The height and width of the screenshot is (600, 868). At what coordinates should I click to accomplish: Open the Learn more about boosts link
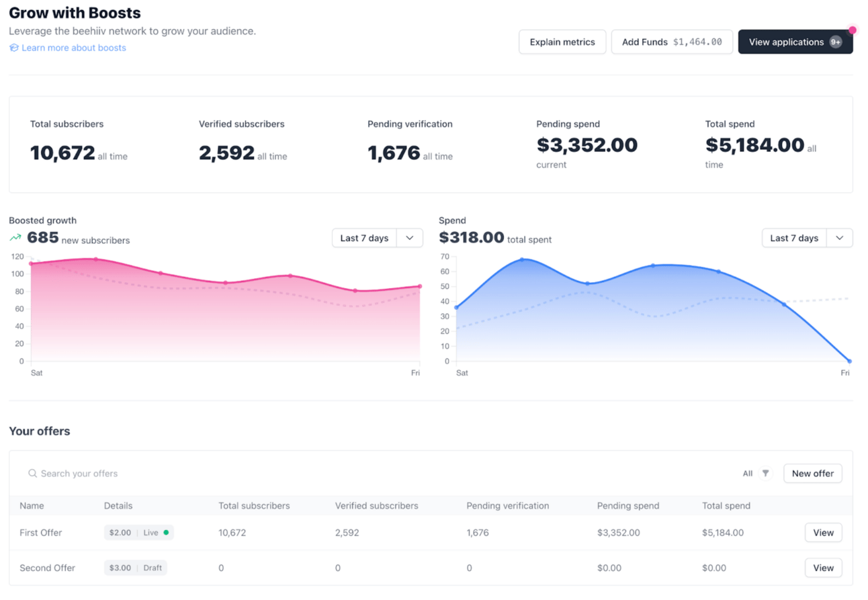pos(74,48)
